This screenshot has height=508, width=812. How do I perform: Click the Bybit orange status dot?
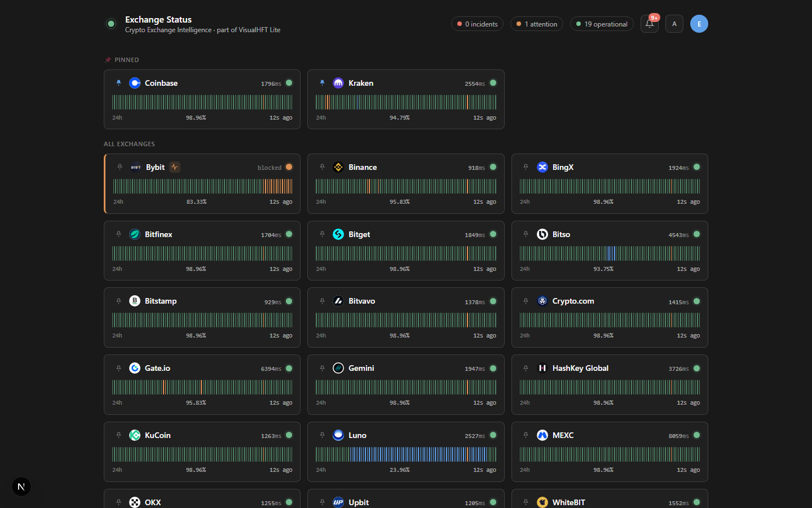[x=289, y=167]
